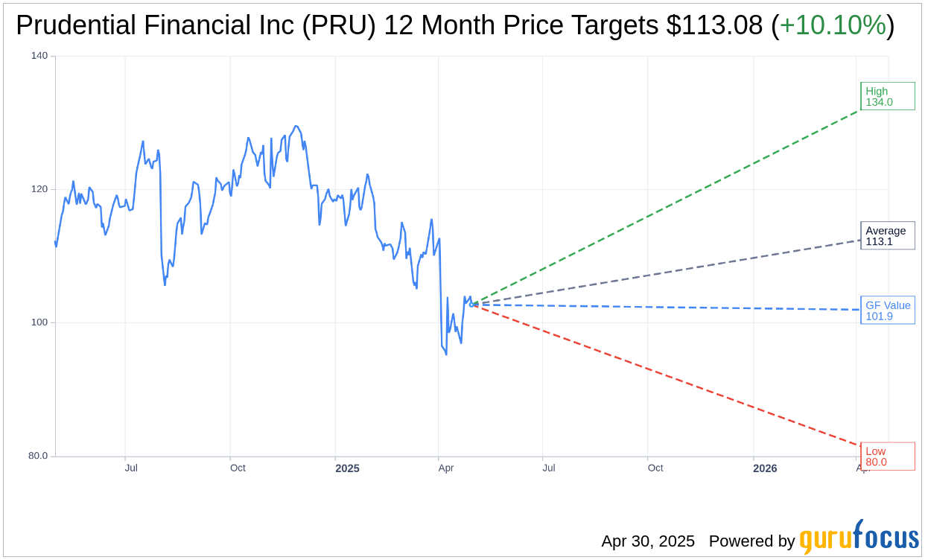This screenshot has width=925, height=560.
Task: Click the 2026 x-axis label
Action: (765, 468)
